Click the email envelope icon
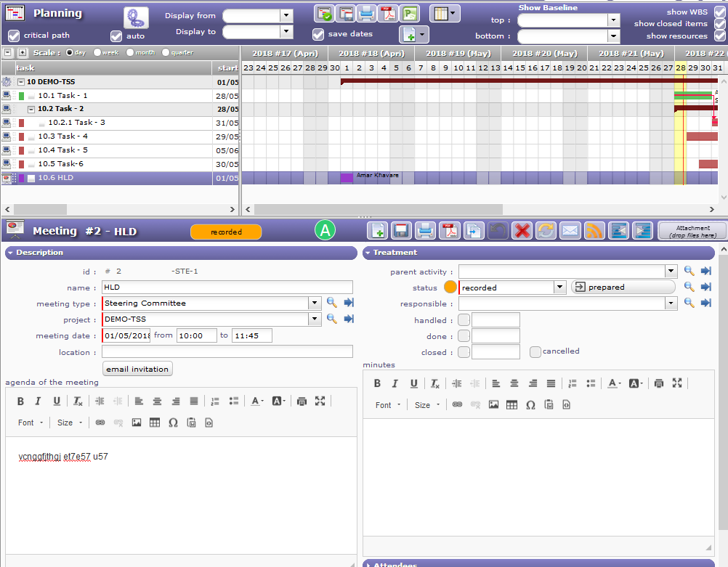Image resolution: width=728 pixels, height=567 pixels. click(x=570, y=231)
